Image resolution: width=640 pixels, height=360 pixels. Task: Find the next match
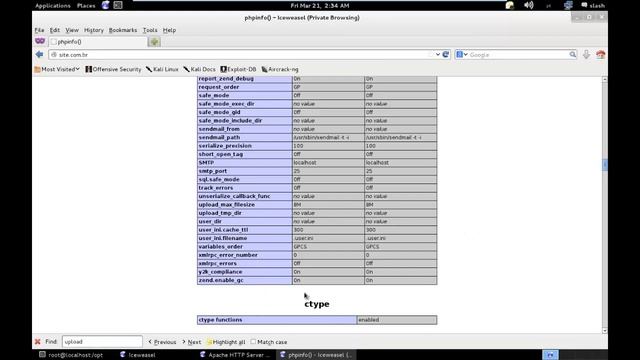(191, 342)
